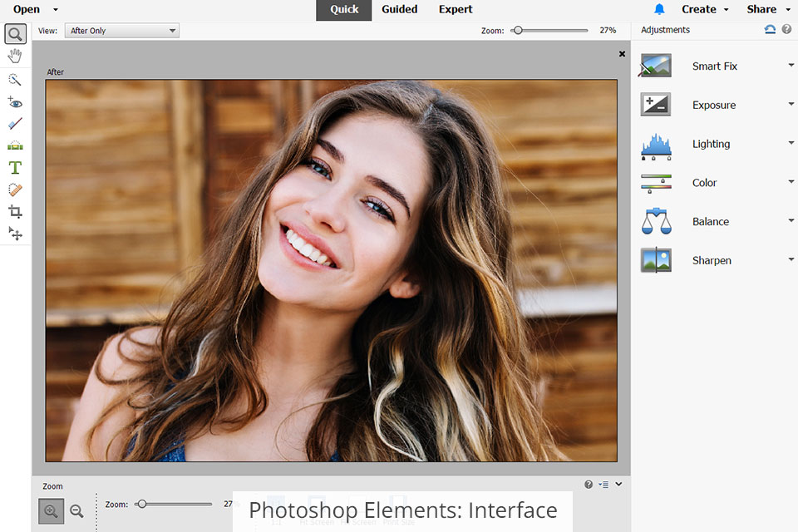
Task: Click the Exposure adjustment icon
Action: point(656,105)
